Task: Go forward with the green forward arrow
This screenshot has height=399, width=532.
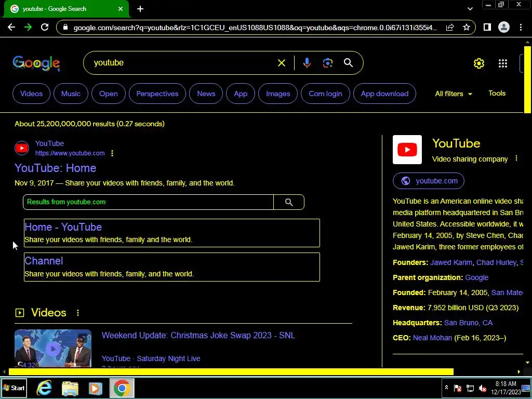Action: coord(28,27)
